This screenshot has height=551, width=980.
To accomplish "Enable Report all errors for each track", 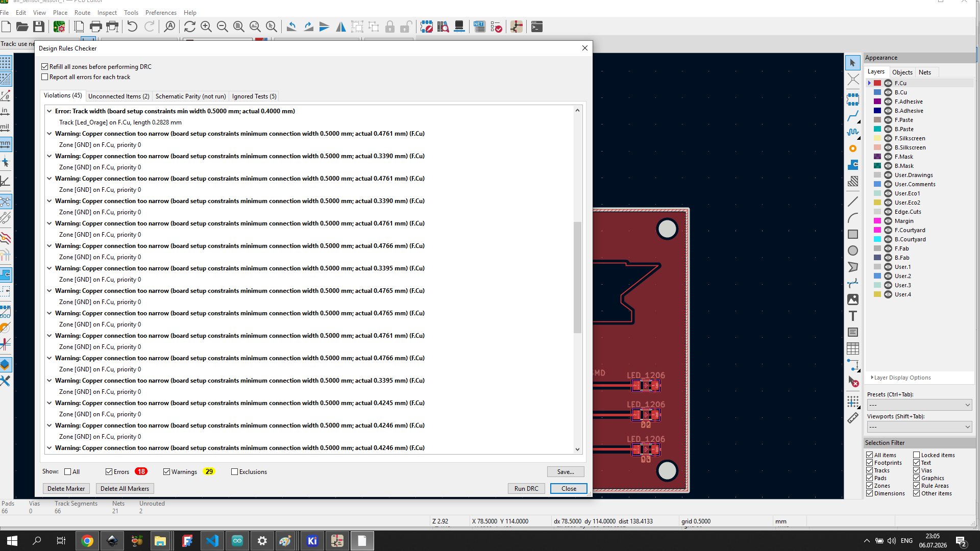I will 45,77.
